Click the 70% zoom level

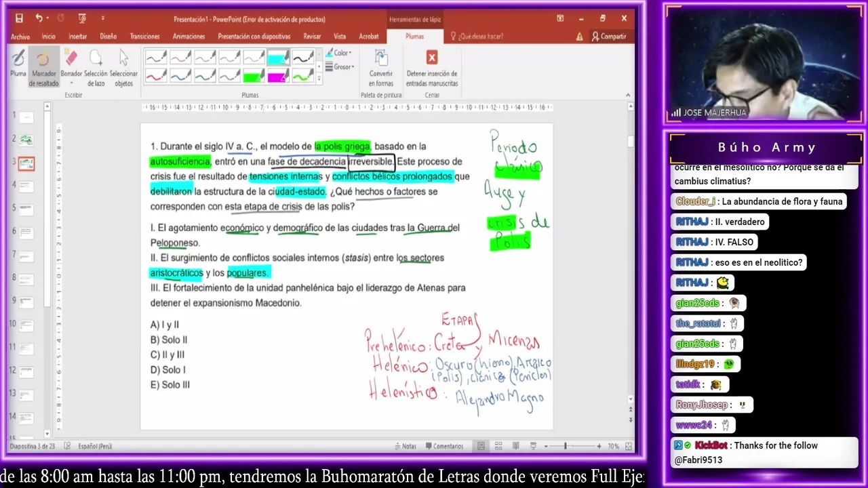613,446
